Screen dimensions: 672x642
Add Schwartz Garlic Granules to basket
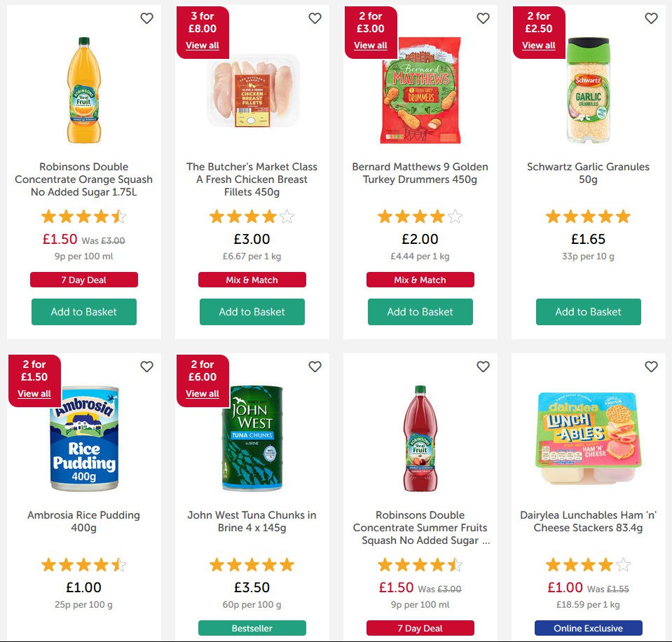click(588, 312)
